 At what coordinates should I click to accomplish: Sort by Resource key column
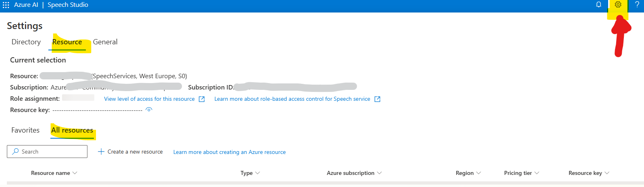[589, 173]
